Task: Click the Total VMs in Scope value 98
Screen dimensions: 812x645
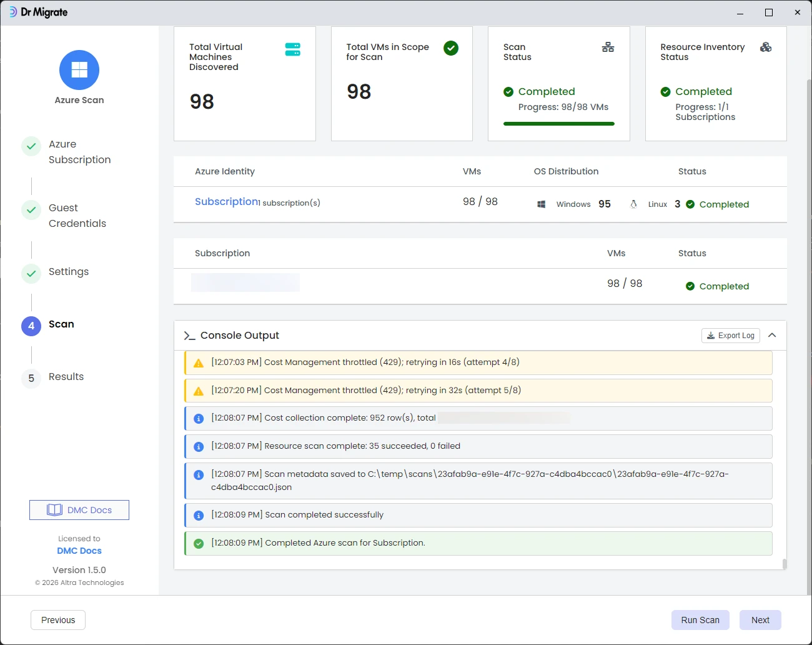Action: [359, 92]
